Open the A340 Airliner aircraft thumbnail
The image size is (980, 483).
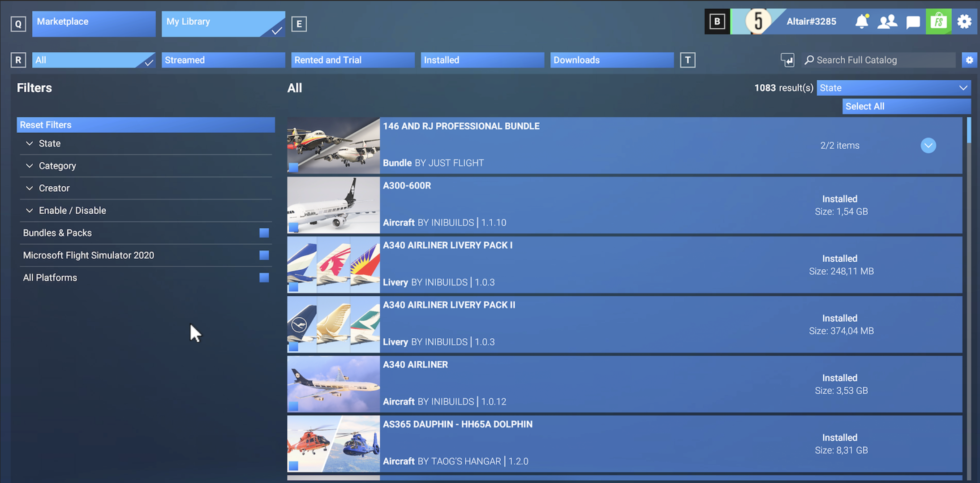[x=333, y=384]
